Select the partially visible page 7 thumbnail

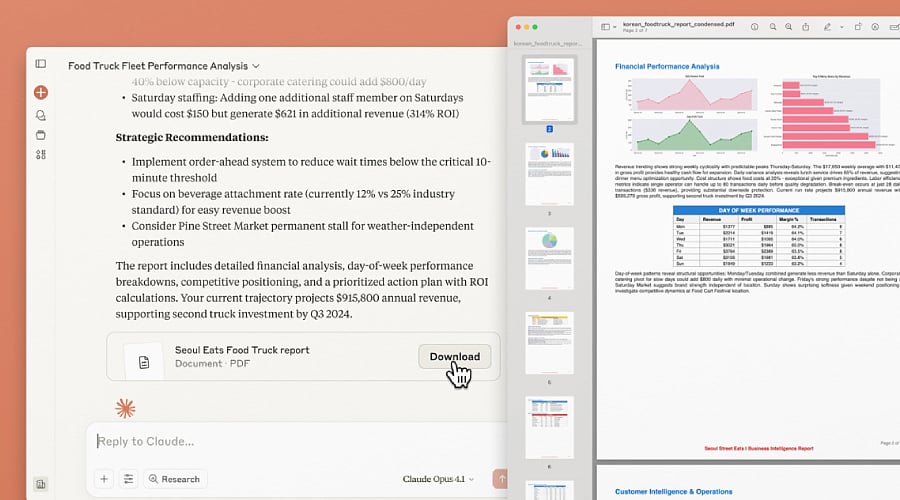click(549, 490)
